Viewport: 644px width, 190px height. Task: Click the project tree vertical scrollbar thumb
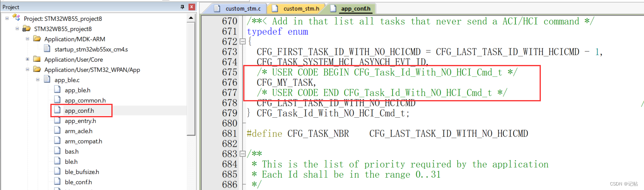pyautogui.click(x=191, y=78)
